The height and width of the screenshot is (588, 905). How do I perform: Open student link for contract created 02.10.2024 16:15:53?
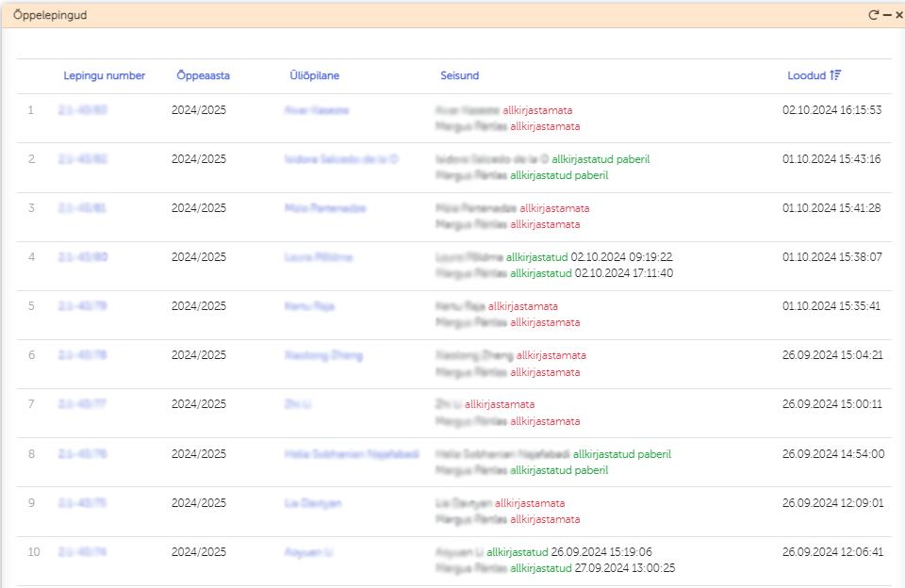pos(316,110)
